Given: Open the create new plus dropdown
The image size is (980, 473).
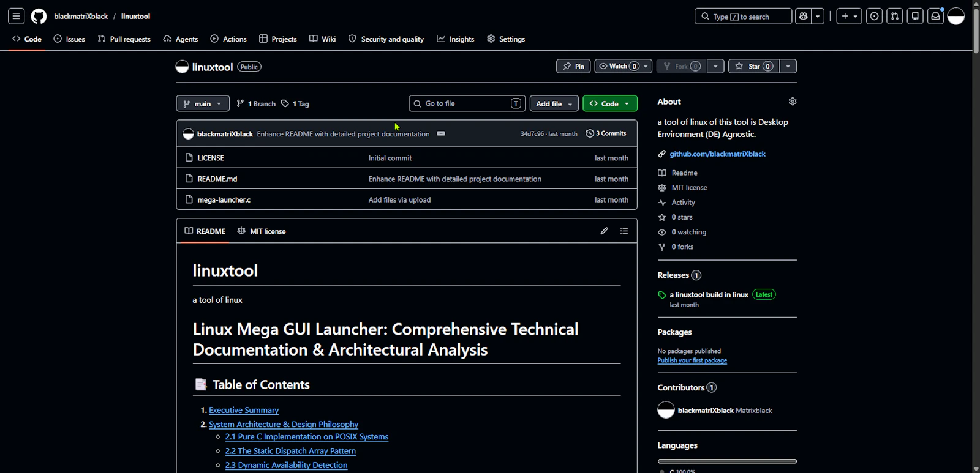Looking at the screenshot, I should [850, 17].
